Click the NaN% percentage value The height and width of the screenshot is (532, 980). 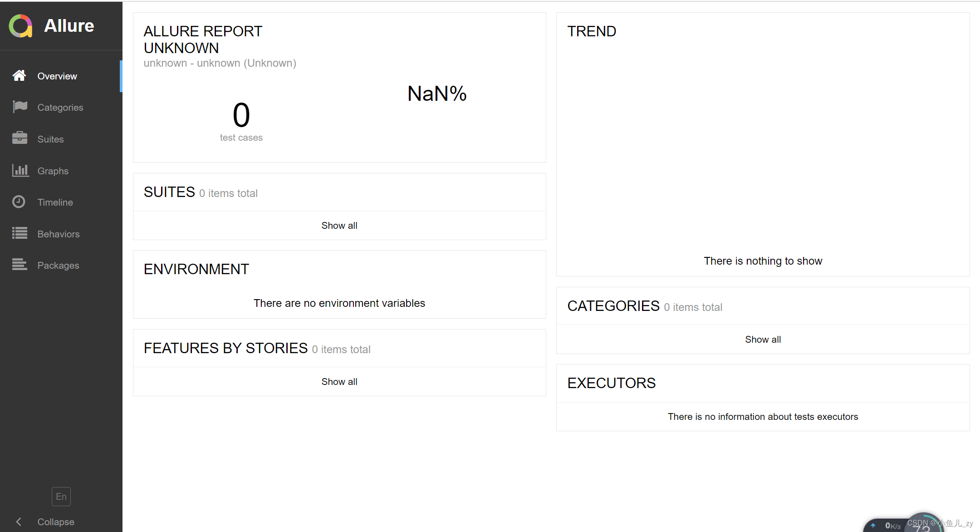[437, 94]
